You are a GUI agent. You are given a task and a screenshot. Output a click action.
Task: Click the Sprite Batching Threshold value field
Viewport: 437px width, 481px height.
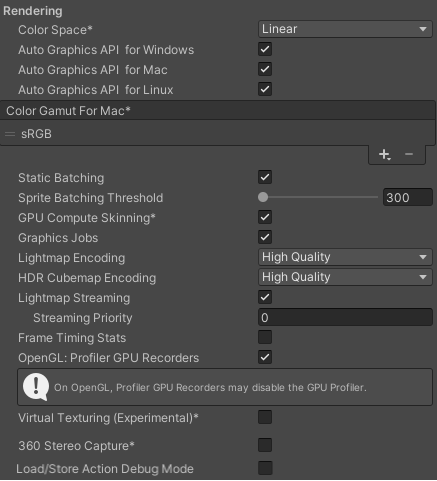point(408,197)
